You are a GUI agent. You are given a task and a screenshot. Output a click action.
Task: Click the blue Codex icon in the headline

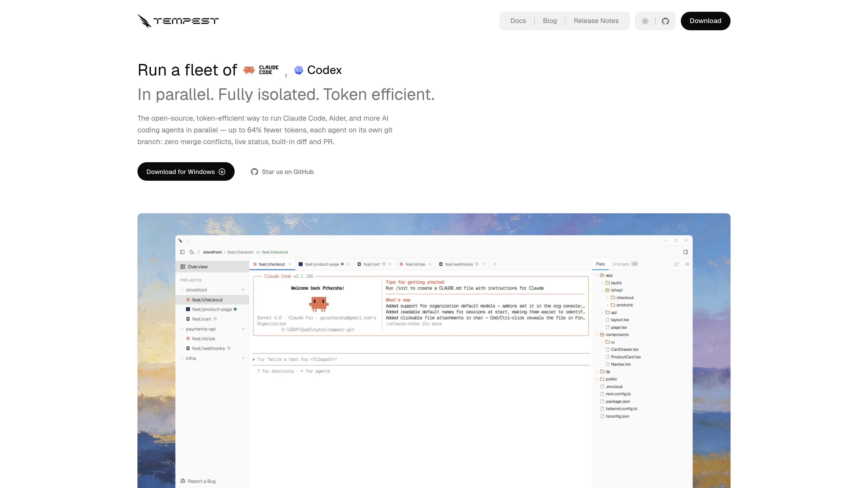(299, 70)
